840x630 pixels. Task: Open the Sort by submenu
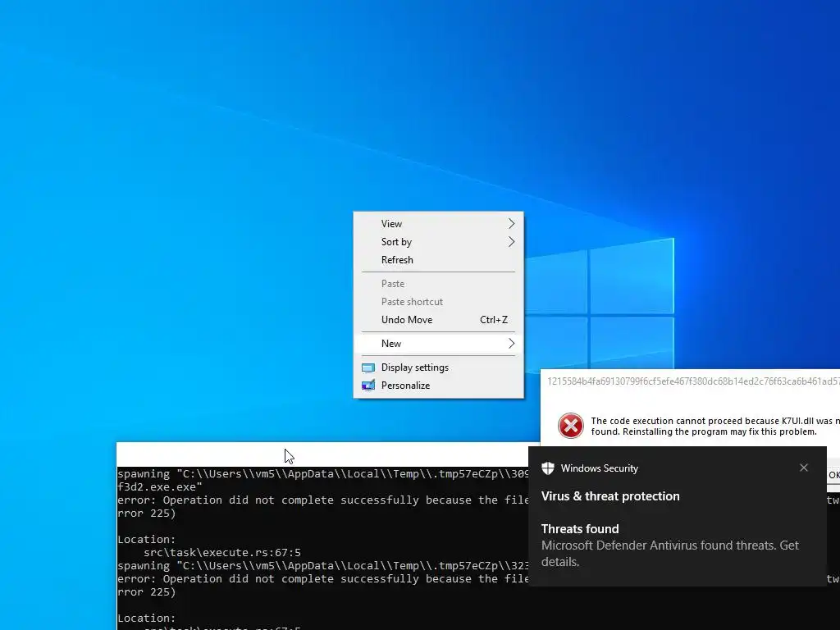point(438,242)
